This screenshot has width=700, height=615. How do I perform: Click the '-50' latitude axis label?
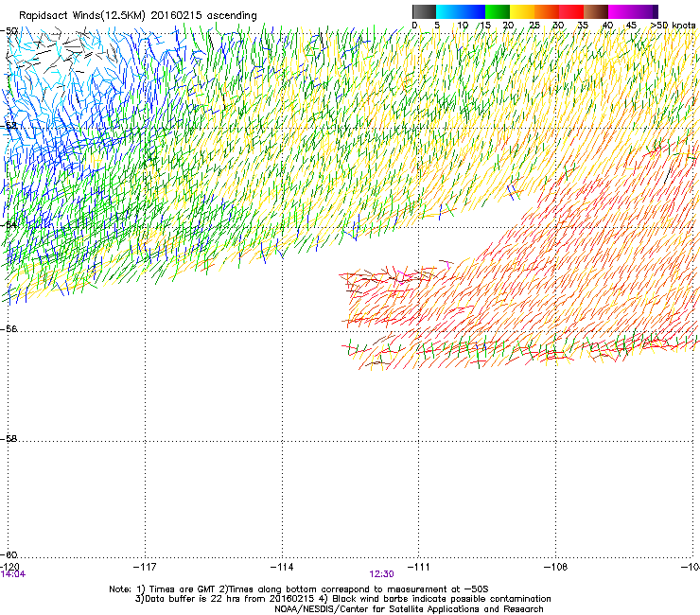9,31
